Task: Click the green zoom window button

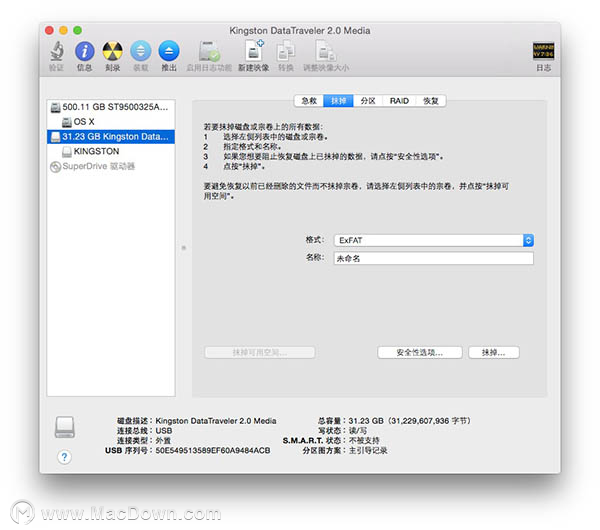Action: 78,30
